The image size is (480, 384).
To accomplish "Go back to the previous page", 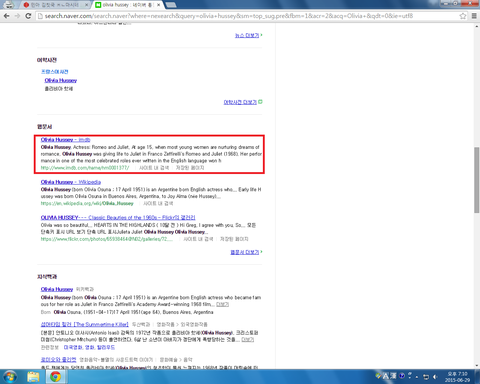I will [6, 16].
